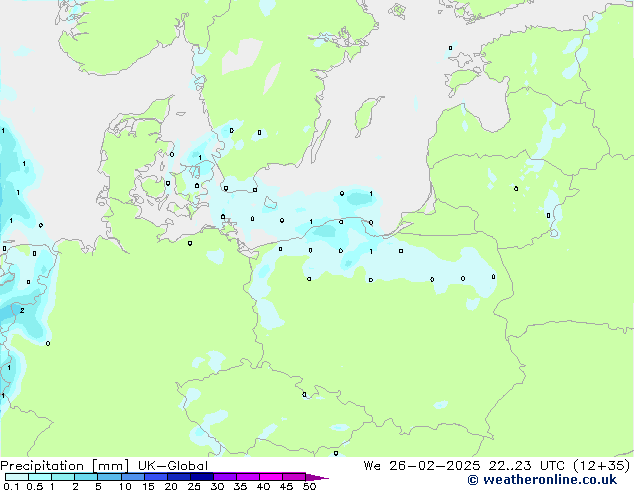The image size is (634, 490).
Task: Select the 20–25 mm legend color swatch
Action: (178, 477)
